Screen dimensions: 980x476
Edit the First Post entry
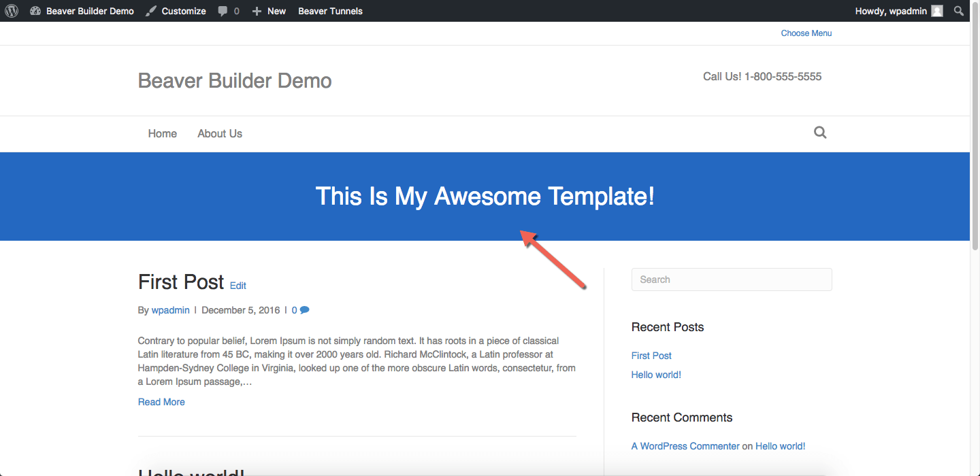pyautogui.click(x=238, y=286)
